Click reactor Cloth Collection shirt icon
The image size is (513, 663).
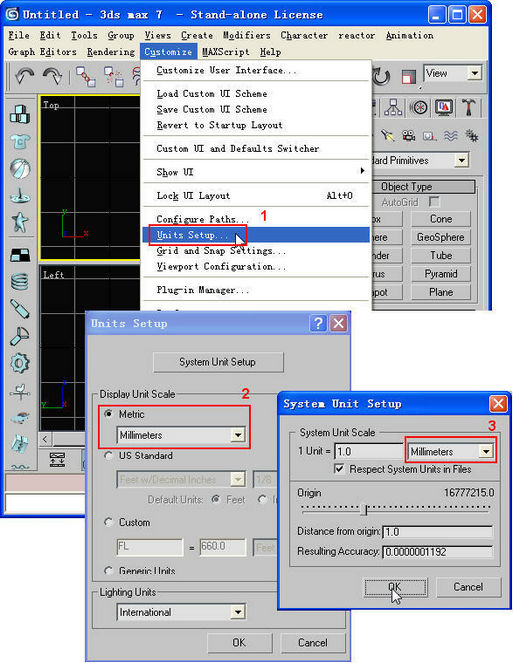20,141
